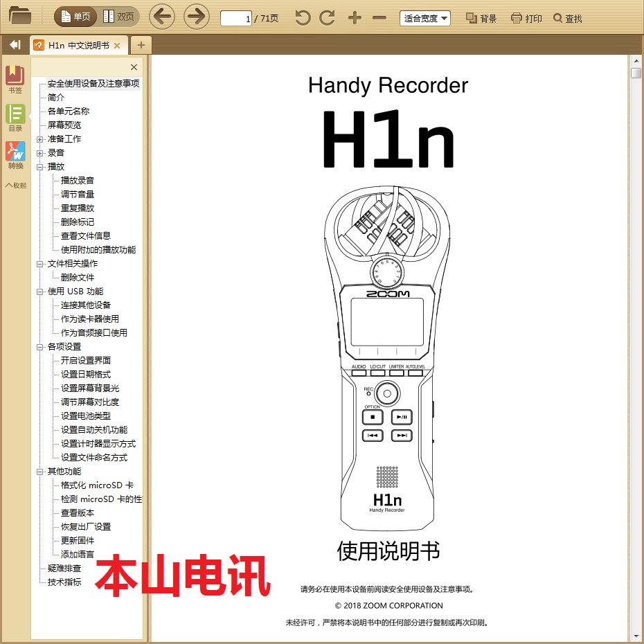This screenshot has height=644, width=644.
Task: Click 打印 print button
Action: tap(526, 19)
